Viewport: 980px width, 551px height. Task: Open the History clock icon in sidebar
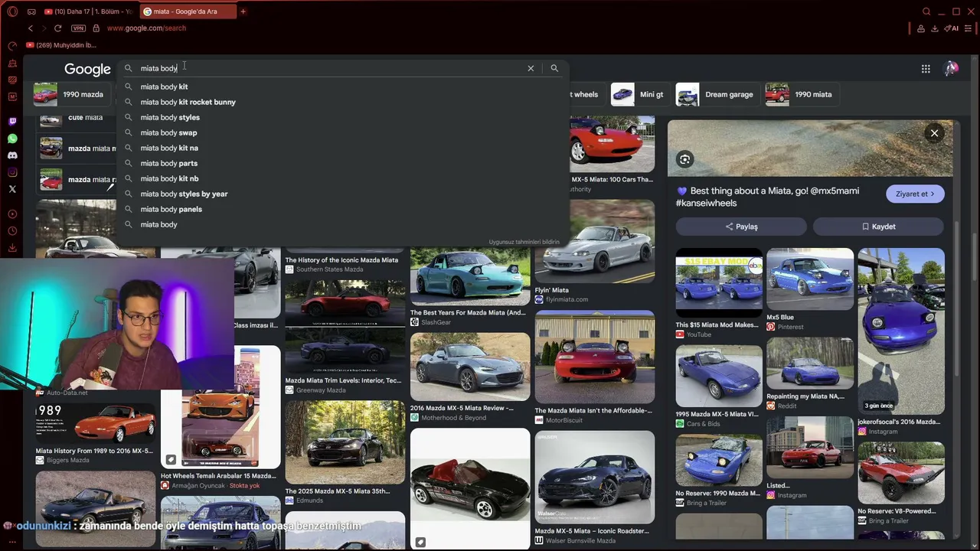[x=12, y=231]
